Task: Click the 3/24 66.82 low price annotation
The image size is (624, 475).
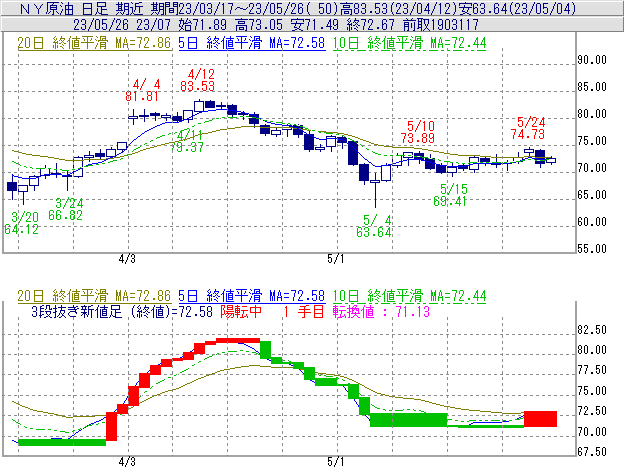Action: [x=66, y=210]
